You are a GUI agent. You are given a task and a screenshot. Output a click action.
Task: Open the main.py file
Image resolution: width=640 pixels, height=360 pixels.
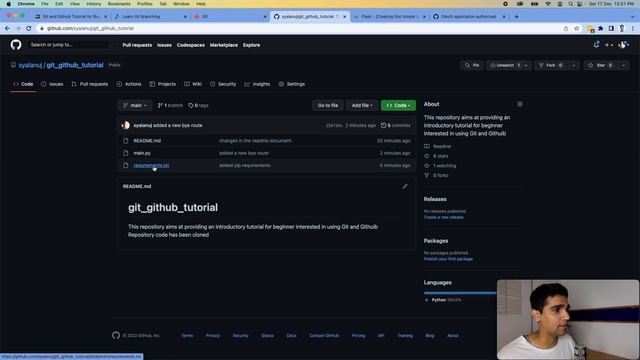pyautogui.click(x=142, y=153)
